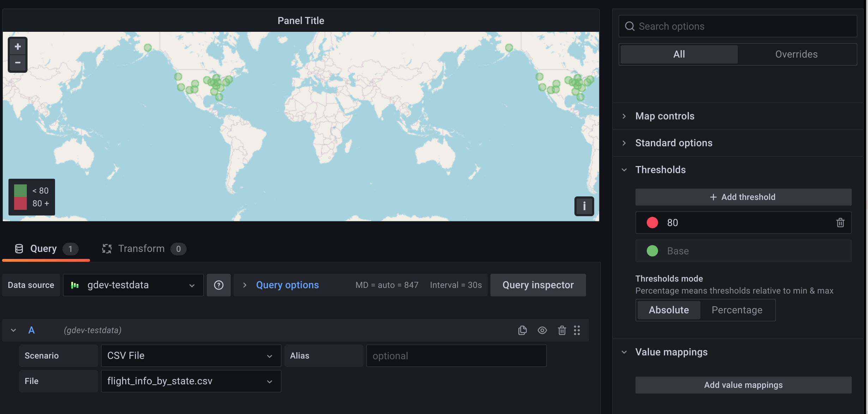This screenshot has width=868, height=414.
Task: Zoom in on the map
Action: point(18,47)
